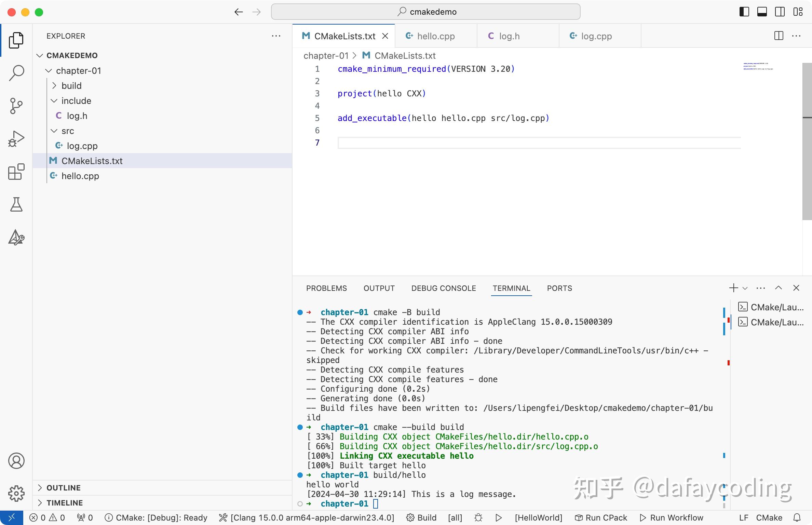
Task: Open the Source Control view
Action: [16, 106]
